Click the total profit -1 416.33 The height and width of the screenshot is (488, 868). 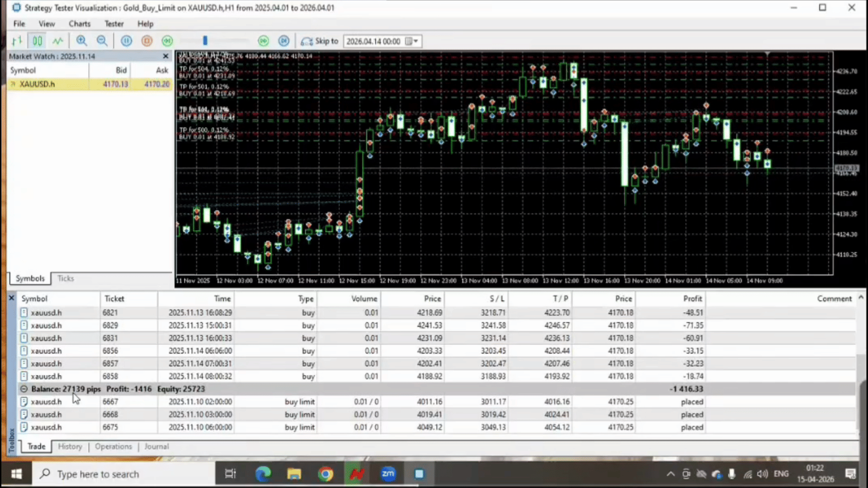686,389
